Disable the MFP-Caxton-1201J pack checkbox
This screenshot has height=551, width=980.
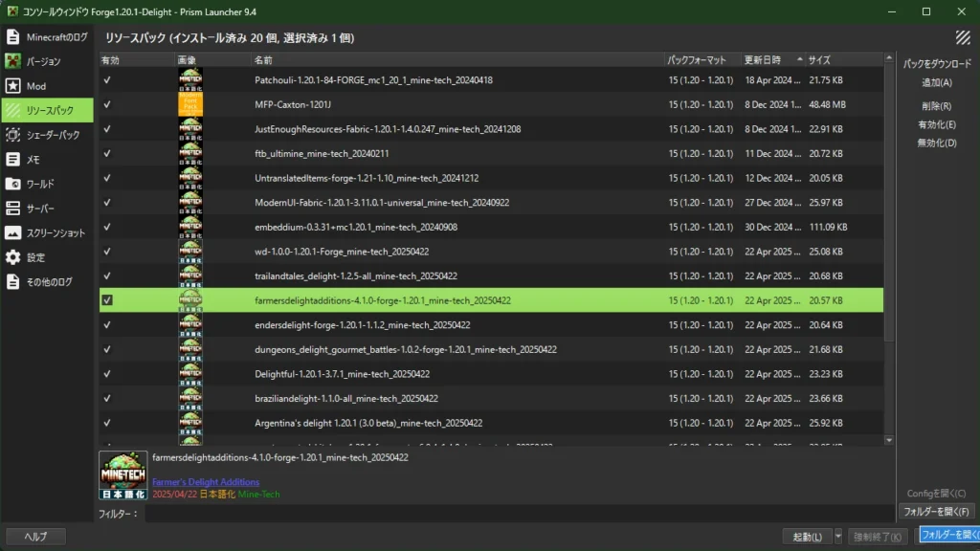point(107,104)
